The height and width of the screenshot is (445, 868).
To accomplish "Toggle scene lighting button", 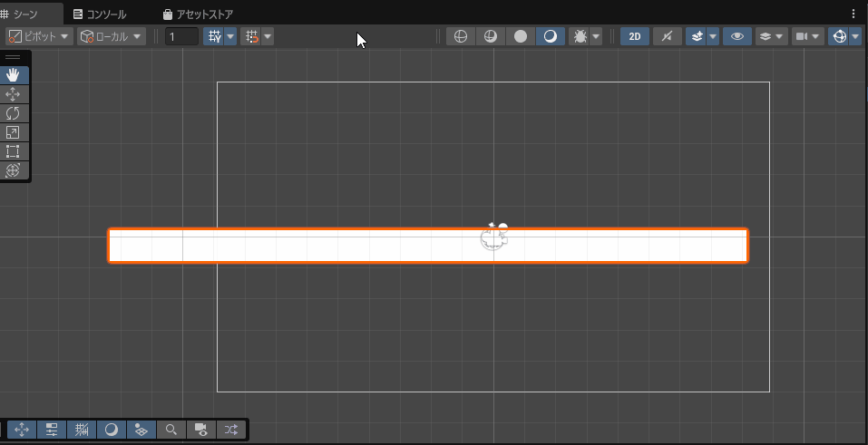I will (668, 36).
